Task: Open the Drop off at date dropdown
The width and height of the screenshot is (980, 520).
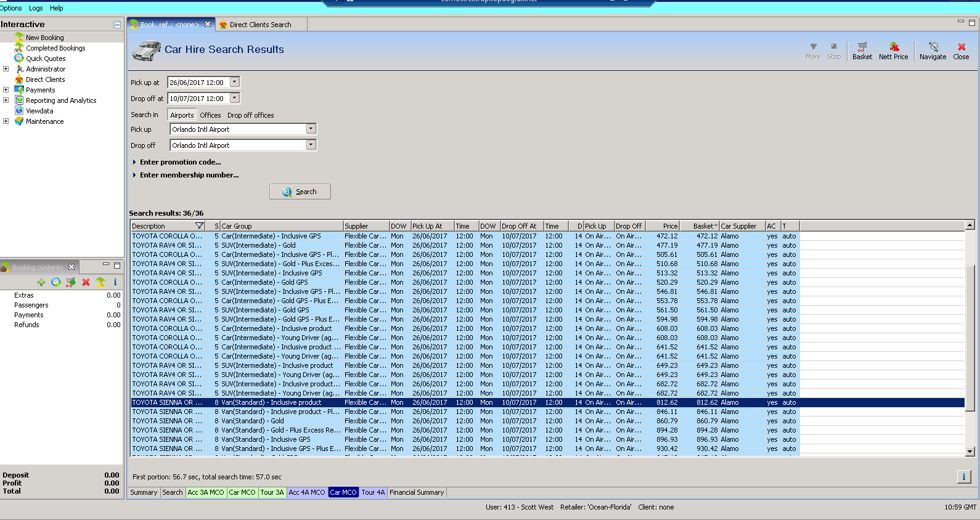Action: (234, 98)
